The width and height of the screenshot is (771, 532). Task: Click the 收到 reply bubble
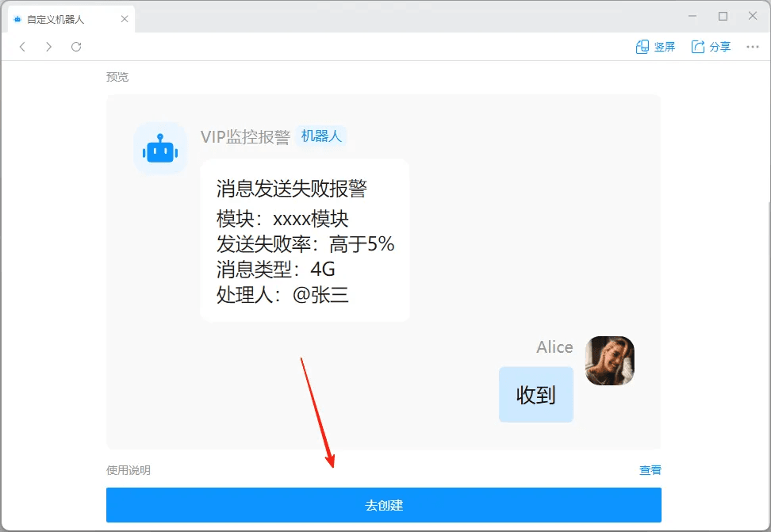point(535,394)
